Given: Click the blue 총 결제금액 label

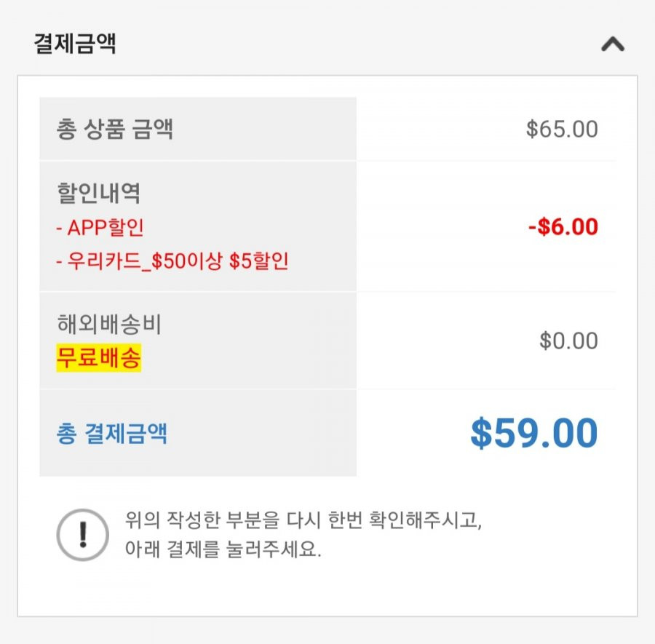Looking at the screenshot, I should point(111,433).
